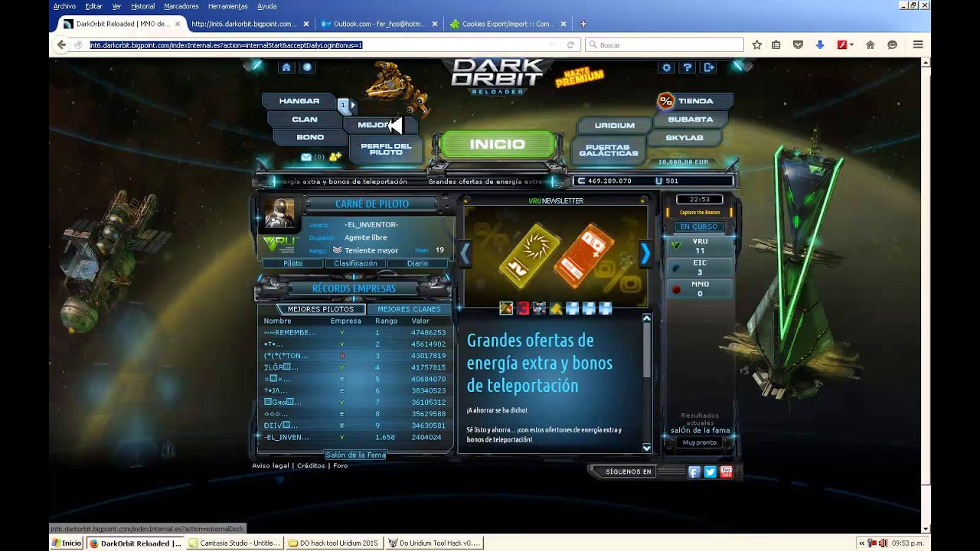
Task: Open the HANGAR menu button
Action: tap(299, 101)
